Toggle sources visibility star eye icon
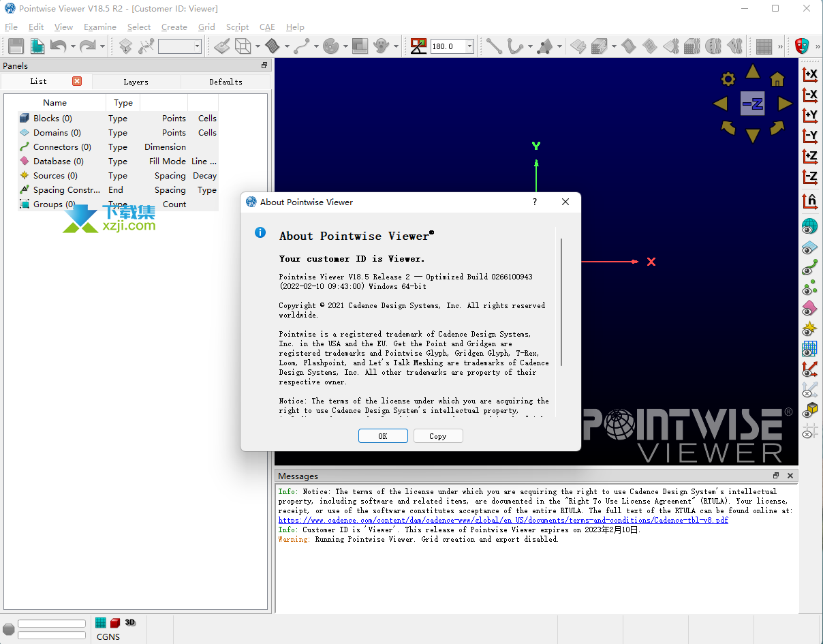Image resolution: width=823 pixels, height=644 pixels. 809,328
